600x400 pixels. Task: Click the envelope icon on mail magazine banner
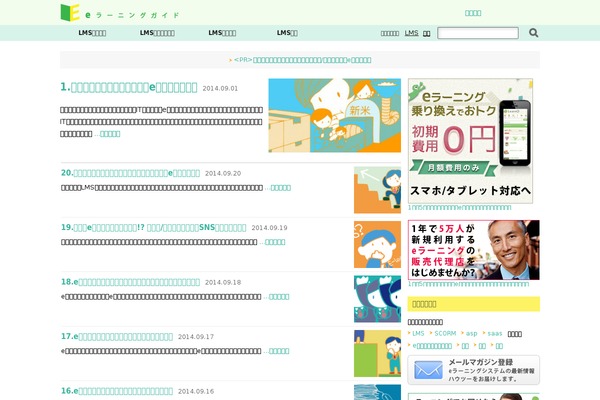(428, 370)
